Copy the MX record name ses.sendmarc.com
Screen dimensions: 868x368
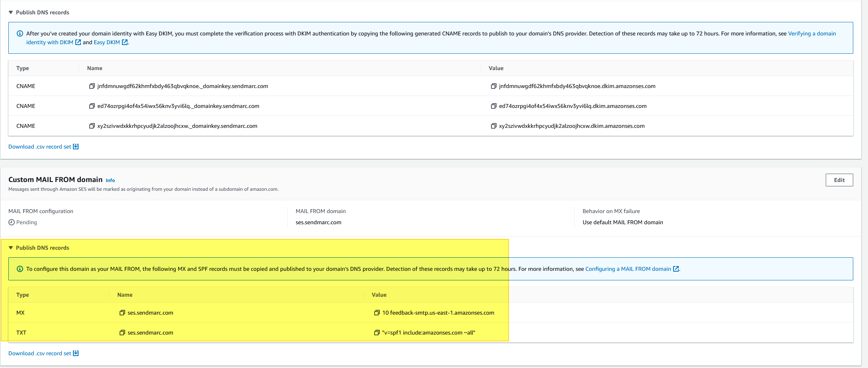(122, 313)
